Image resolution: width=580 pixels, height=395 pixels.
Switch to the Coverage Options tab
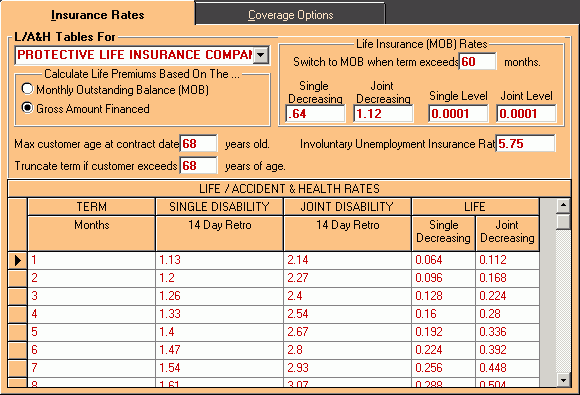(x=290, y=14)
